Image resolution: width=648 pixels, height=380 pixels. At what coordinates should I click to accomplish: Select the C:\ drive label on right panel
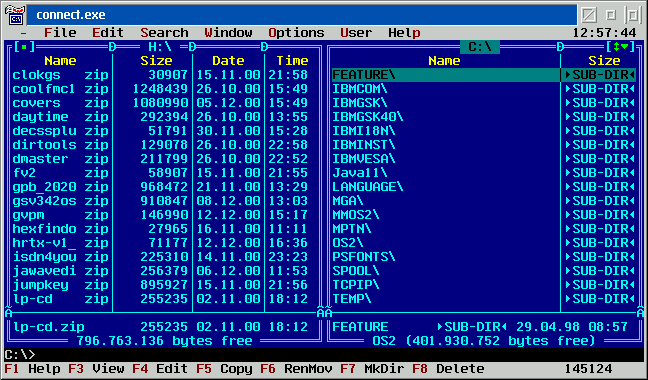click(x=480, y=47)
